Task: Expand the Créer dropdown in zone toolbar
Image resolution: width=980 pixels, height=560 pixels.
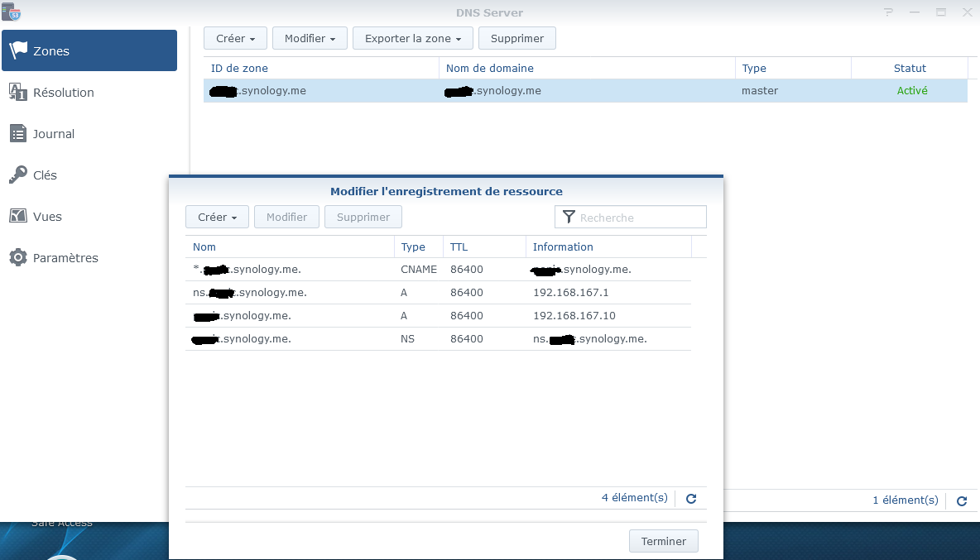Action: (x=235, y=38)
